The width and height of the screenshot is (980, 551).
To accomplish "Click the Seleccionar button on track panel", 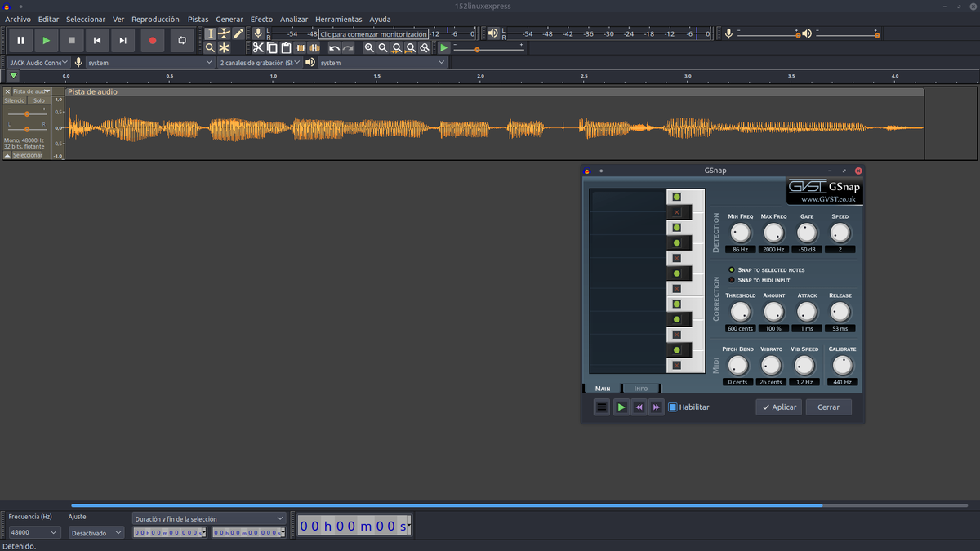I will point(27,154).
